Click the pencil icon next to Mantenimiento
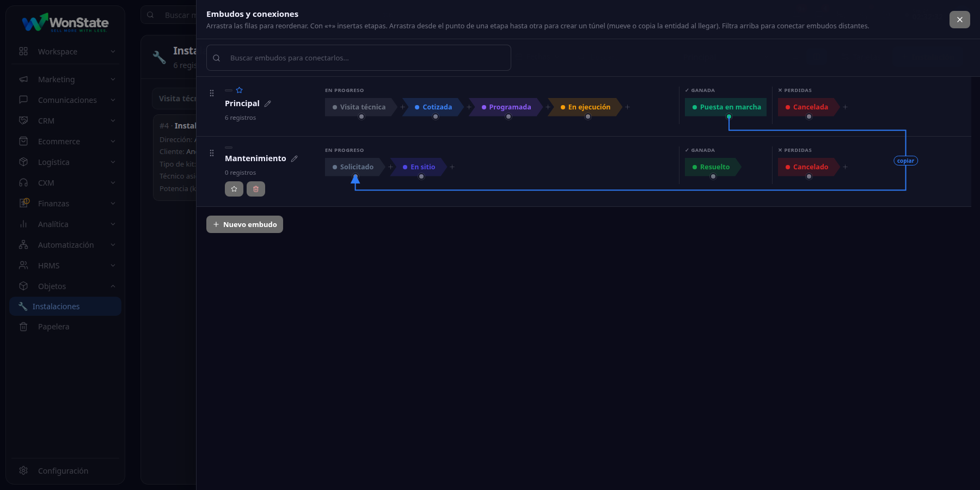 (x=294, y=158)
